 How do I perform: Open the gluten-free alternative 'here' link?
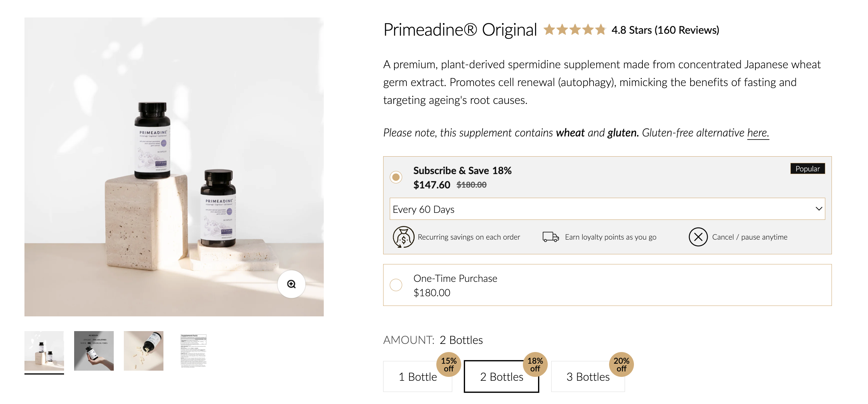coord(758,133)
